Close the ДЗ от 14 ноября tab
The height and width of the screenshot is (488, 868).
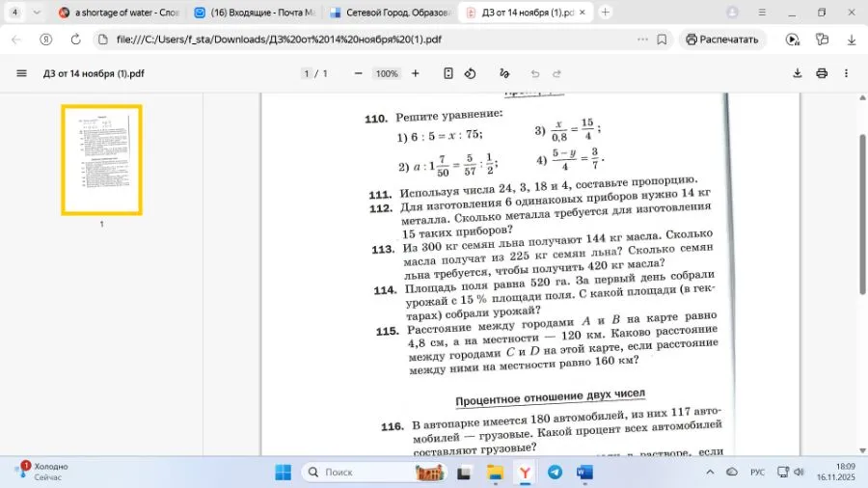[583, 13]
